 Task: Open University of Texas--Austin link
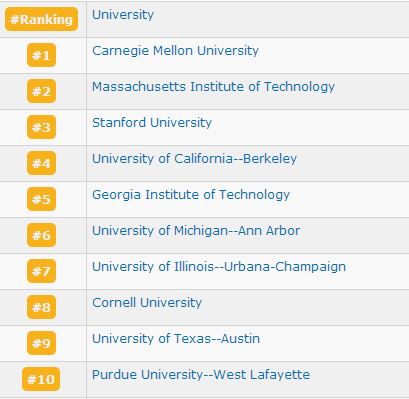(x=176, y=339)
